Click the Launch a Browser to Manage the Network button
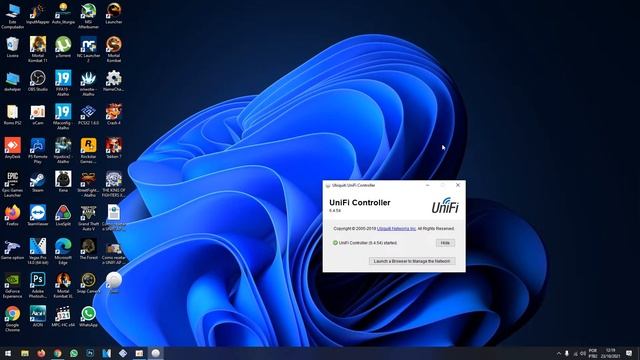Screen dimensions: 640x360 [412, 261]
